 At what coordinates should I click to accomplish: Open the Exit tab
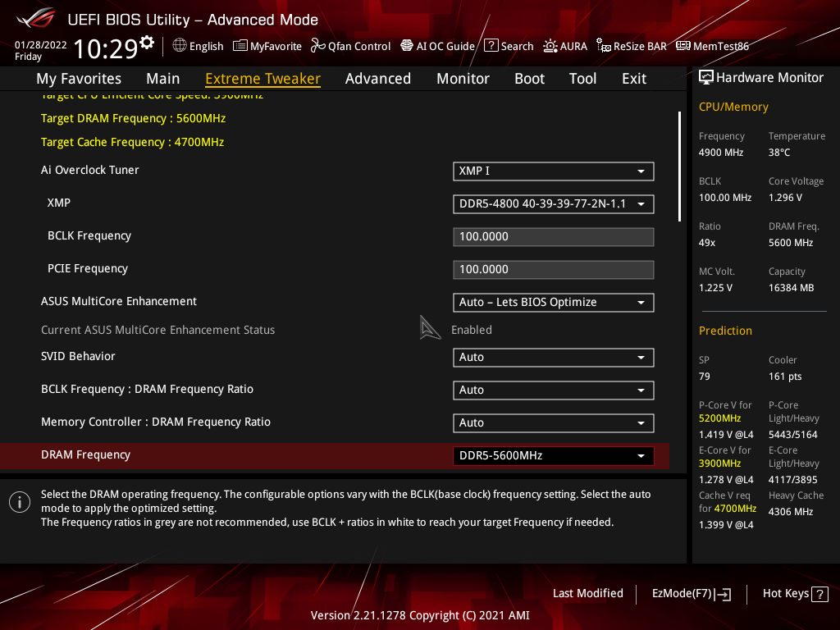tap(634, 79)
